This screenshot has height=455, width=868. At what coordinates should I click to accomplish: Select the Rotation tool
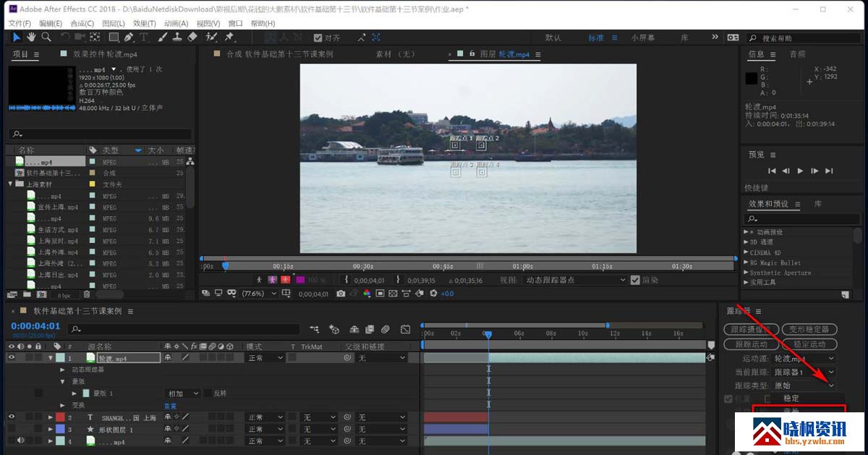(65, 38)
